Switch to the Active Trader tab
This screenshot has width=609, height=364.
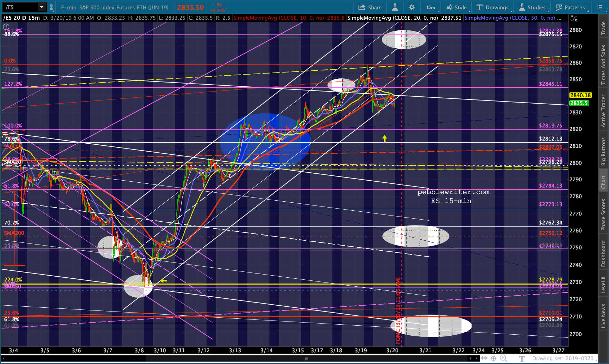[x=603, y=111]
